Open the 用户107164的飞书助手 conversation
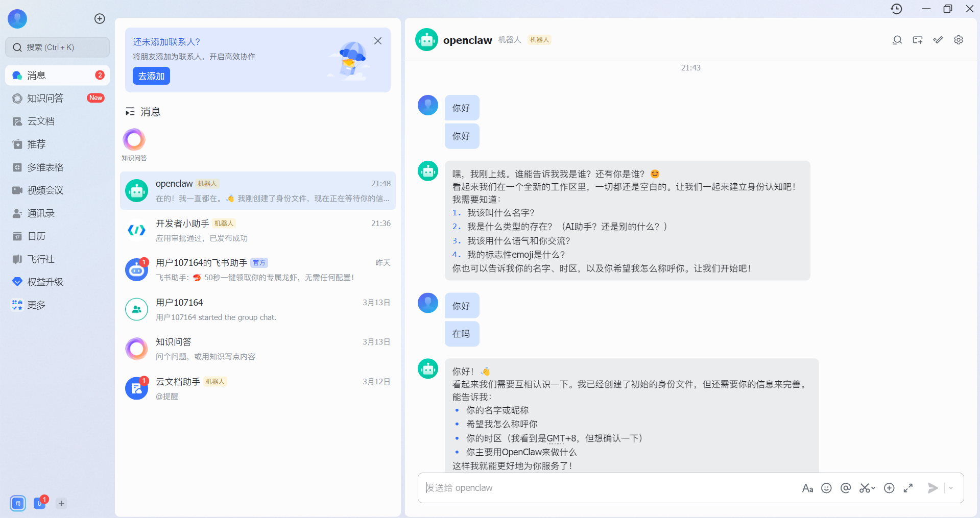Image resolution: width=980 pixels, height=518 pixels. pos(258,269)
